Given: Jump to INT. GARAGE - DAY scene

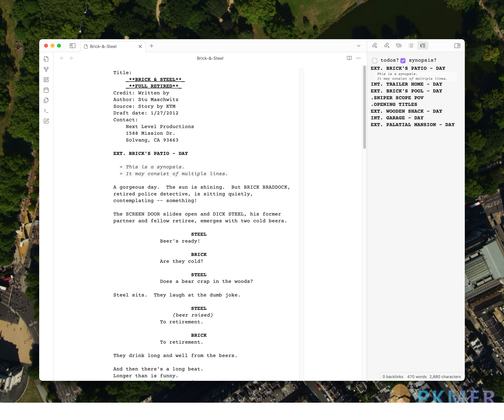Looking at the screenshot, I should [x=397, y=118].
